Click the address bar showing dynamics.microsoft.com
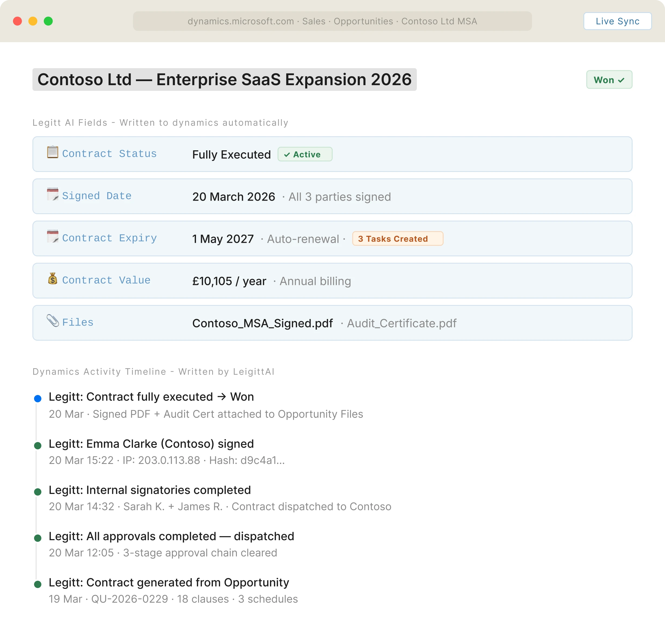The image size is (665, 644). point(241,21)
